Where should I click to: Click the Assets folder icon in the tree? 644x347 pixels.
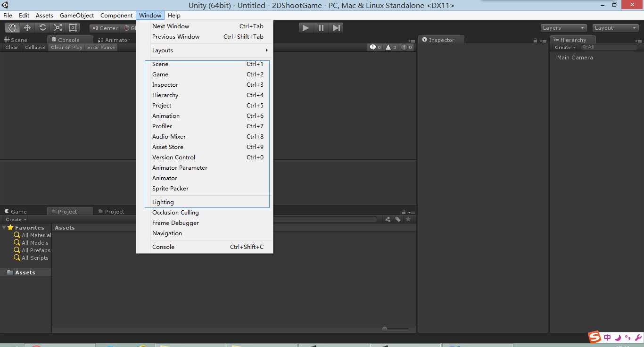[10, 272]
